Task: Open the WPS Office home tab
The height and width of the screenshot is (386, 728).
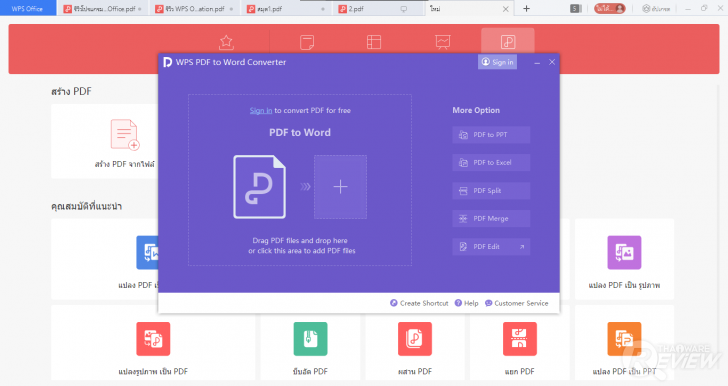Action: (x=27, y=8)
